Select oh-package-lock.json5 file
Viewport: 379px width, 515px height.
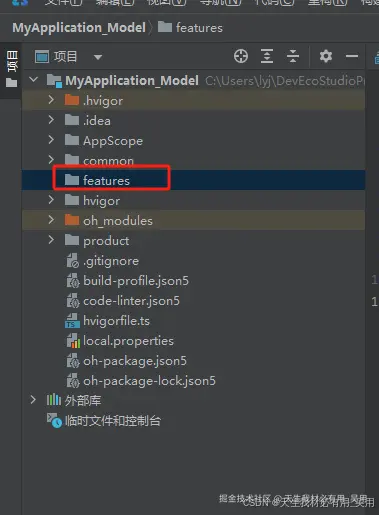pyautogui.click(x=193, y=381)
